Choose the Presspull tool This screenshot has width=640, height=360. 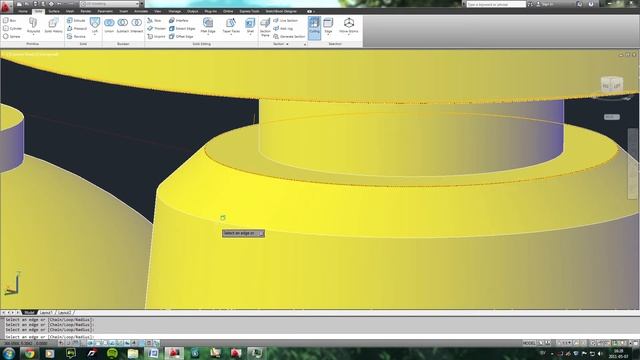point(77,28)
